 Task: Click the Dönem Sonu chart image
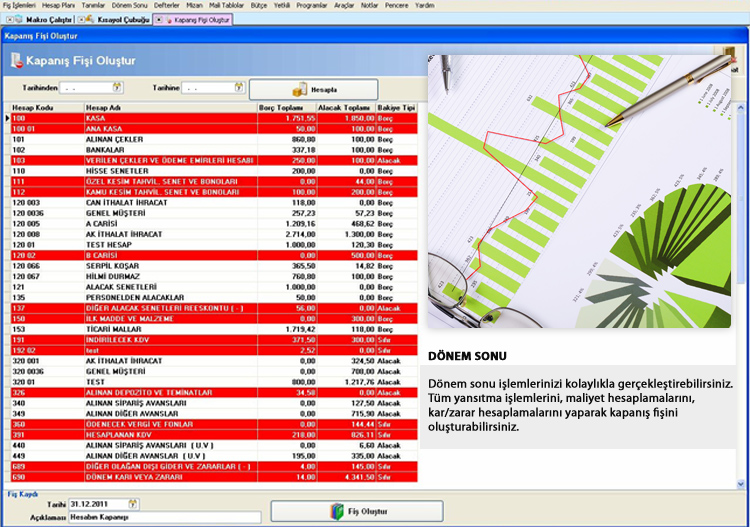pyautogui.click(x=579, y=190)
